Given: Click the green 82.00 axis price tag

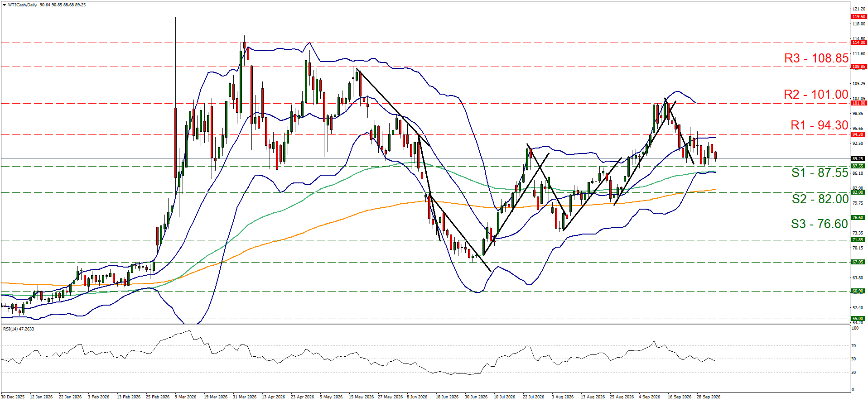Looking at the screenshot, I should click(x=858, y=192).
